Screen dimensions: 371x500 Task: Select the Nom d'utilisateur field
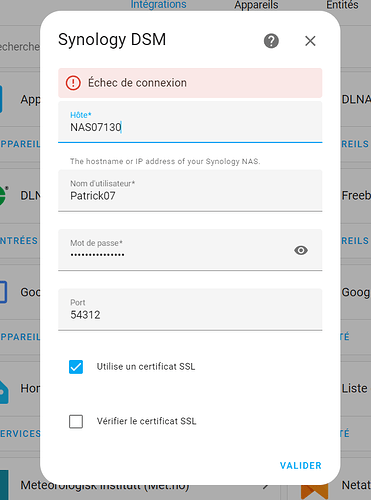pyautogui.click(x=190, y=190)
